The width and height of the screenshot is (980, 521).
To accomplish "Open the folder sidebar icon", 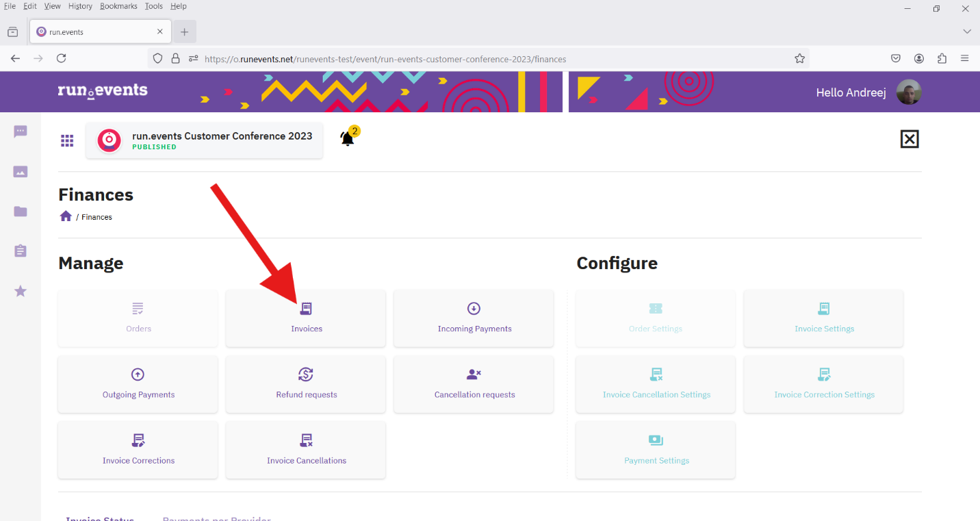I will [x=21, y=212].
